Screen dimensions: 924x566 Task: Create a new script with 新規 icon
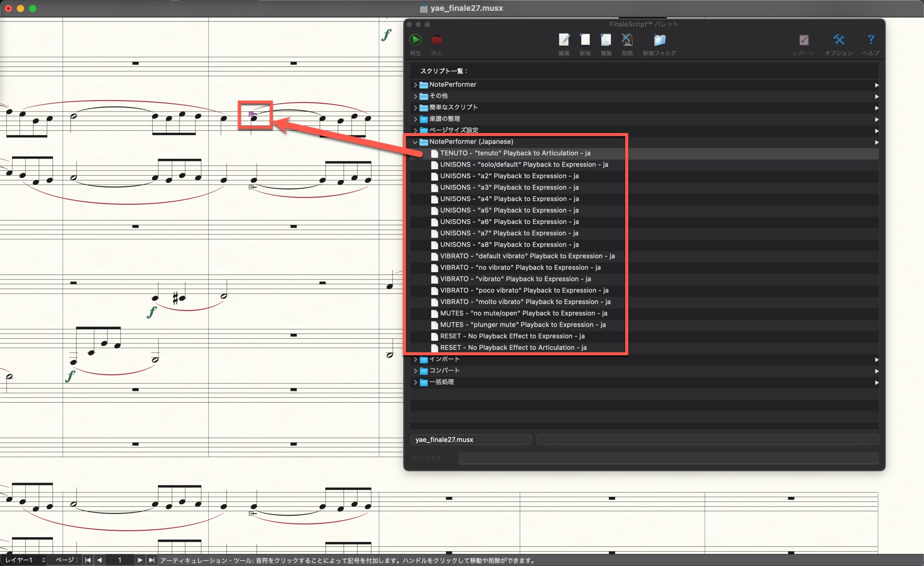click(x=585, y=39)
